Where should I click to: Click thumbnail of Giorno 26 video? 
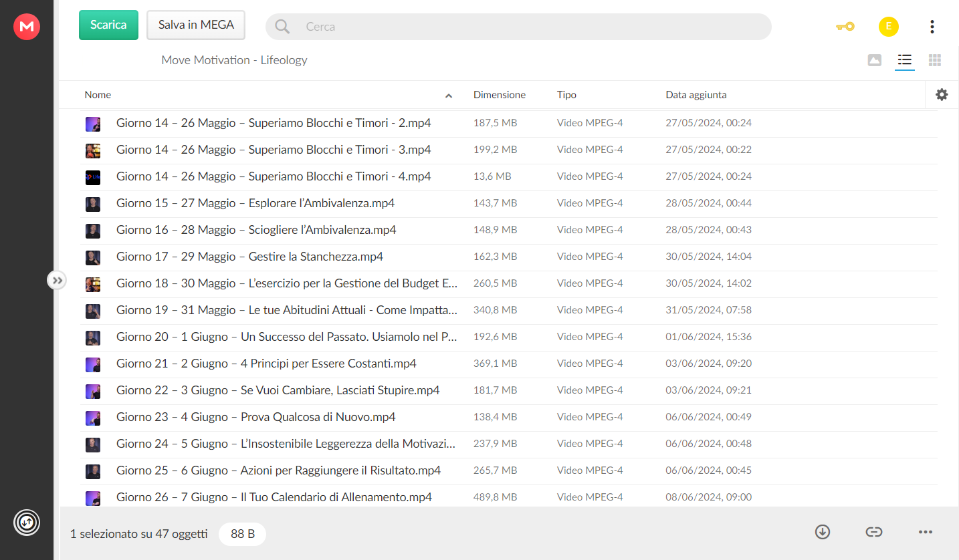click(93, 498)
